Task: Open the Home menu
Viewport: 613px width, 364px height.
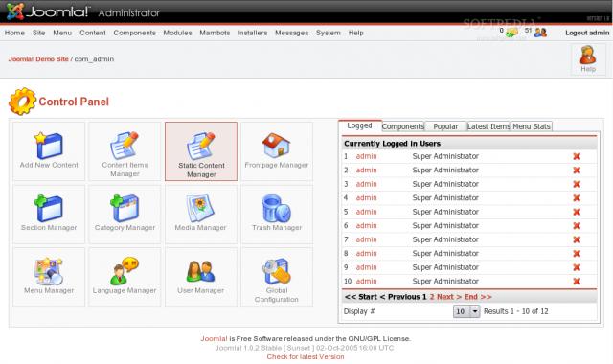Action: coord(14,33)
